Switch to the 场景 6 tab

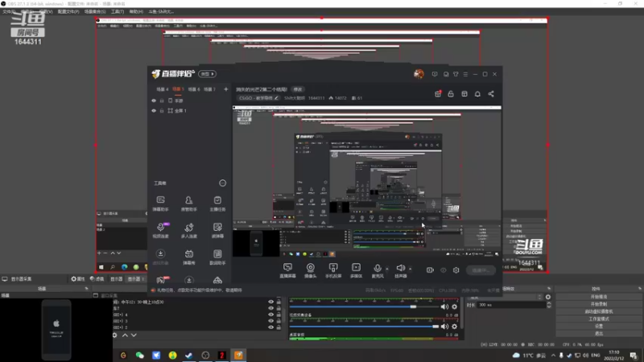(x=194, y=89)
